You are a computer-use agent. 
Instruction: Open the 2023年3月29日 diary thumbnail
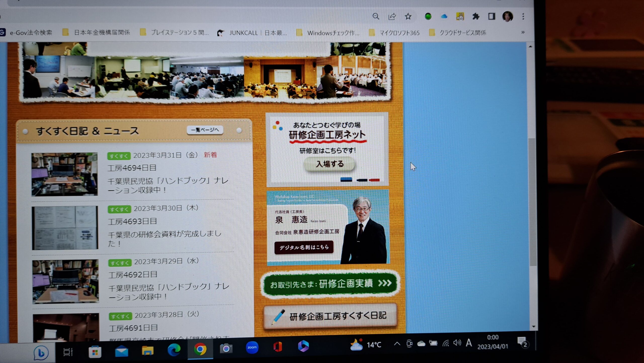click(x=65, y=281)
